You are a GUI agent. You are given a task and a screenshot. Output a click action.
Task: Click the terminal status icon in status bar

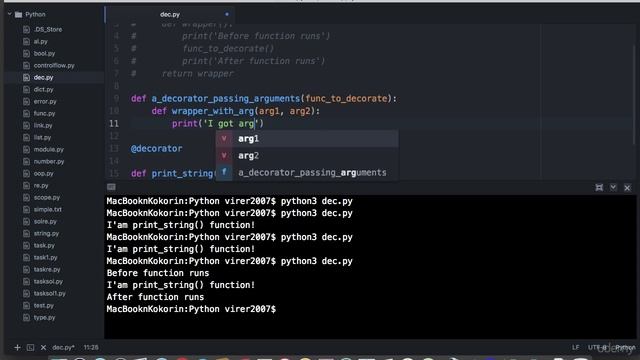coord(30,347)
